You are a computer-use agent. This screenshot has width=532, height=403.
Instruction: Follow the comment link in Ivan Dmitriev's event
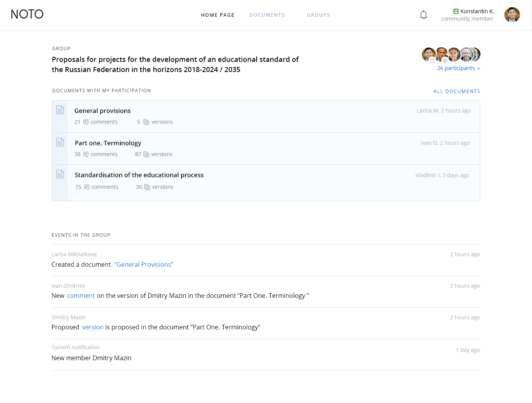coord(81,296)
